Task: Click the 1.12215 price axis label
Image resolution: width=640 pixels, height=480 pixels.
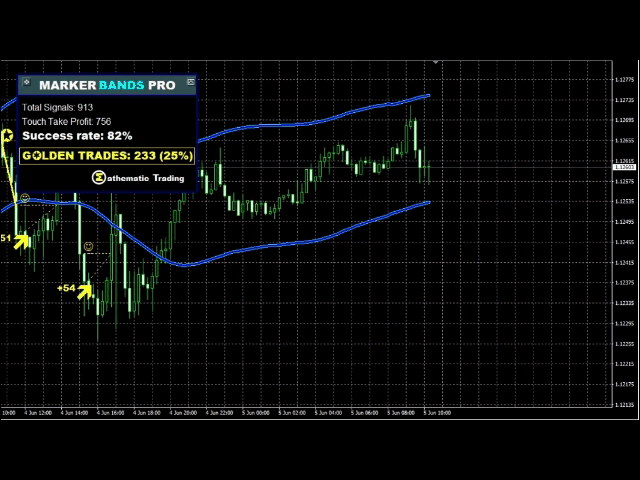Action: point(624,364)
